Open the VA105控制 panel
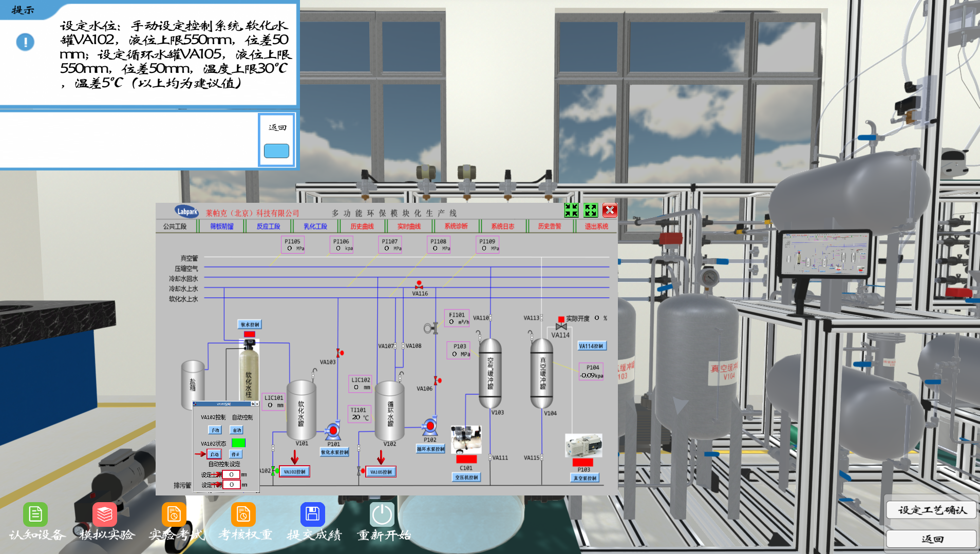 click(x=381, y=472)
